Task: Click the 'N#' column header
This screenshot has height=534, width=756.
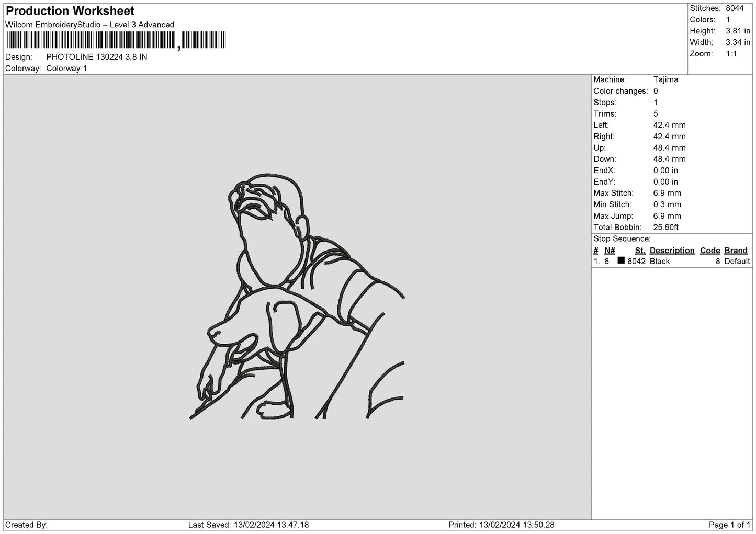Action: click(x=610, y=251)
